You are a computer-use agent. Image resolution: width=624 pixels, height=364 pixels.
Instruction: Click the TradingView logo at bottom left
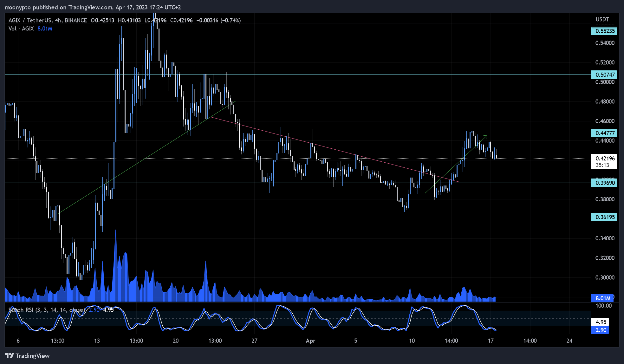pos(27,356)
